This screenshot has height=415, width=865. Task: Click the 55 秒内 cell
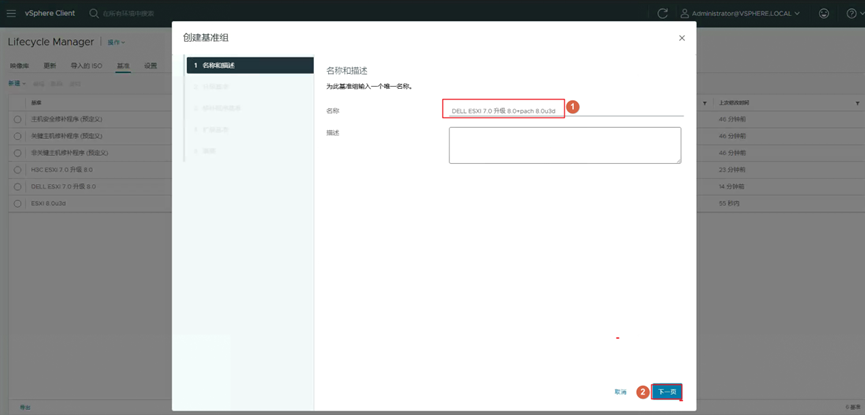[x=729, y=204]
